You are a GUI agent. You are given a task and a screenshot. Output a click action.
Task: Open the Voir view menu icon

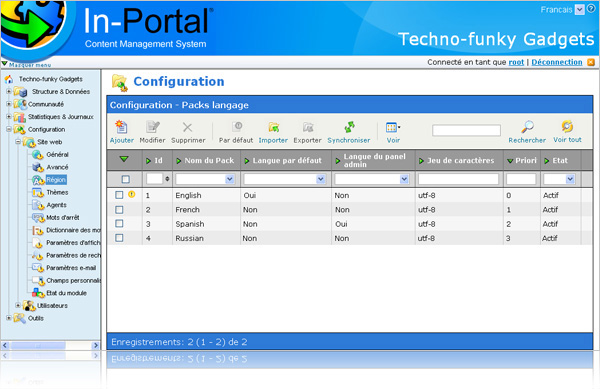point(393,127)
